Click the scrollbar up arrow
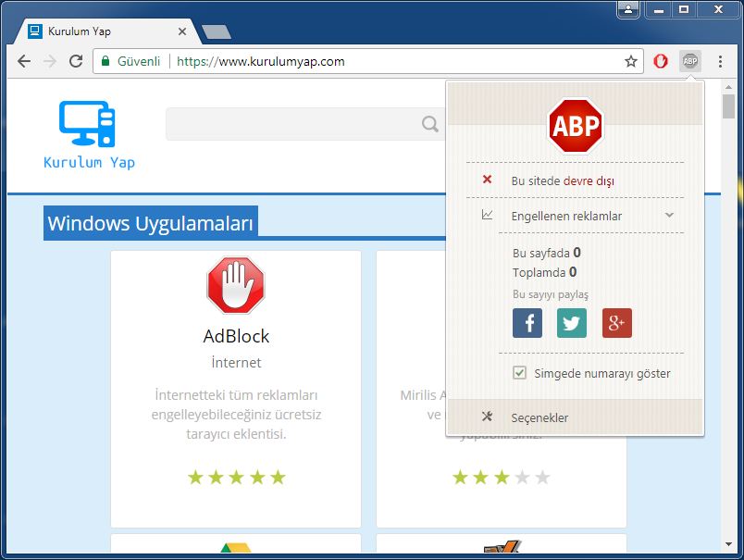The image size is (744, 560). click(729, 87)
